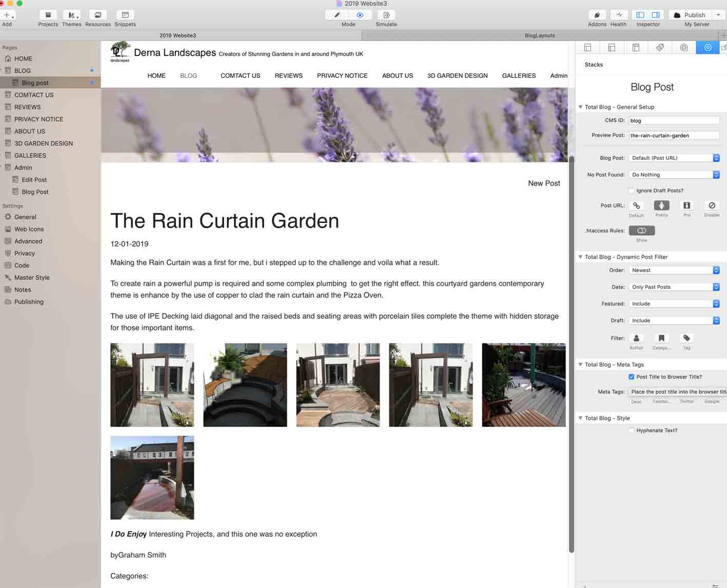727x588 pixels.
Task: Select the highlighted settings inspector tab
Action: pyautogui.click(x=708, y=47)
